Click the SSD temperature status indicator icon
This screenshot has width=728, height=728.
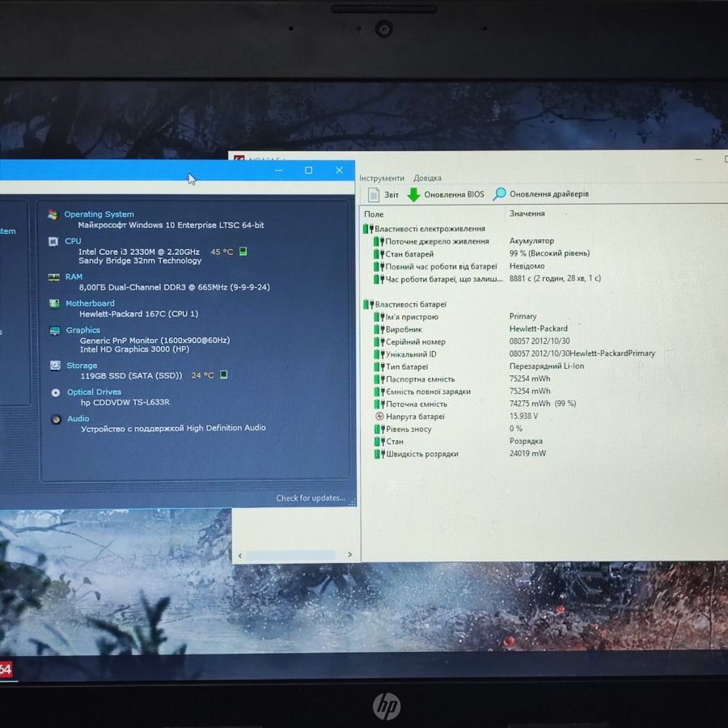224,375
